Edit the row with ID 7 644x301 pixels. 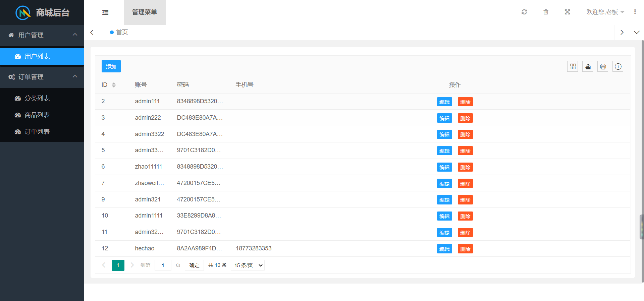[x=444, y=184]
